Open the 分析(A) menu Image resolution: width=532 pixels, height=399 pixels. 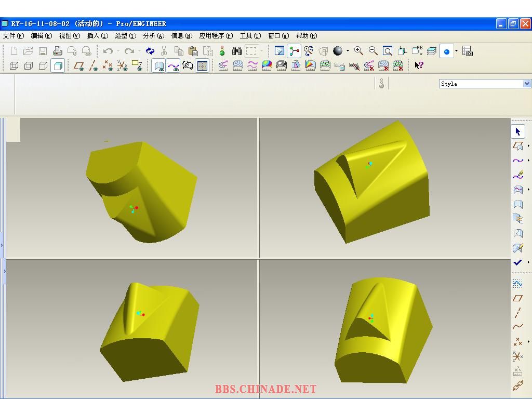click(x=153, y=36)
